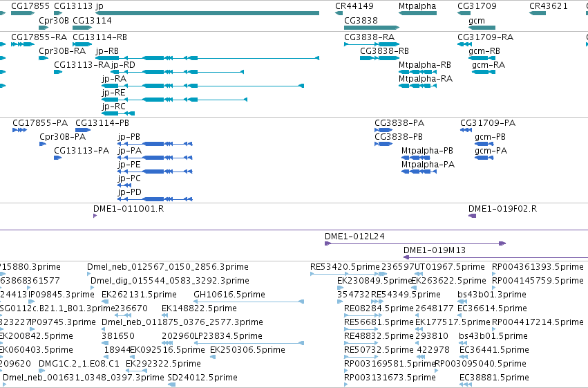Click the Cpr30B-PA protein label
Viewport: 588px width, 388px height.
tap(63, 137)
